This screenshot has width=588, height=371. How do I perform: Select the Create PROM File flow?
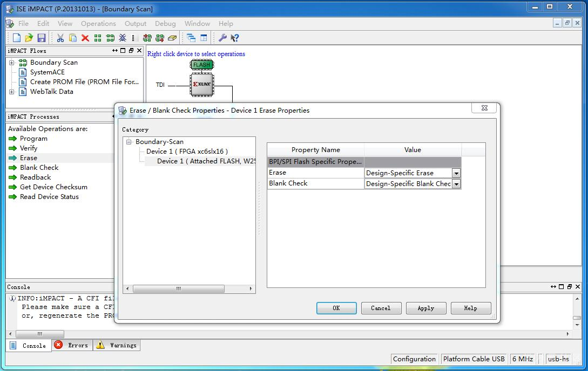tap(84, 82)
